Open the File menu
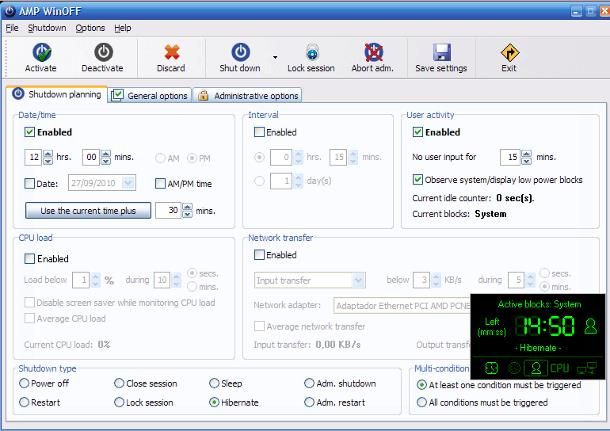The image size is (610, 431). (12, 28)
